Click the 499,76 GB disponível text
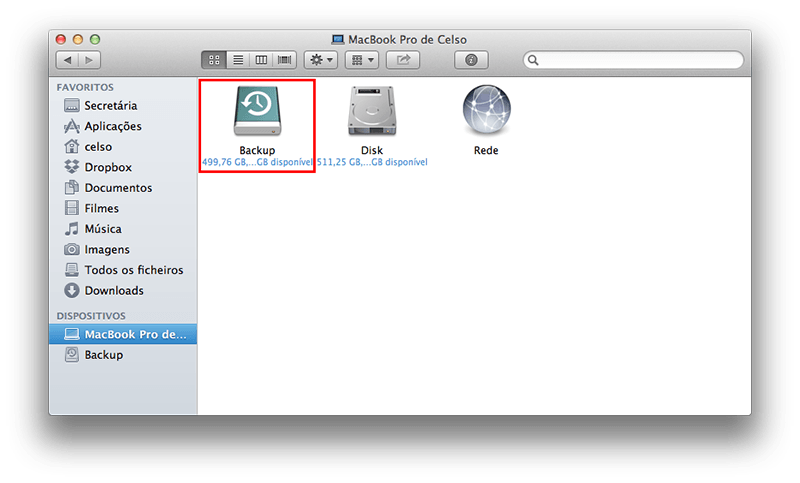 [257, 162]
